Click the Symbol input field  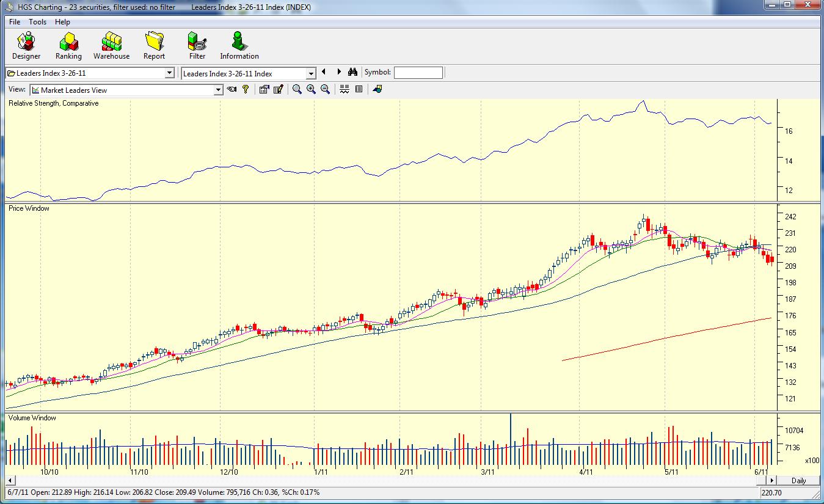click(418, 73)
